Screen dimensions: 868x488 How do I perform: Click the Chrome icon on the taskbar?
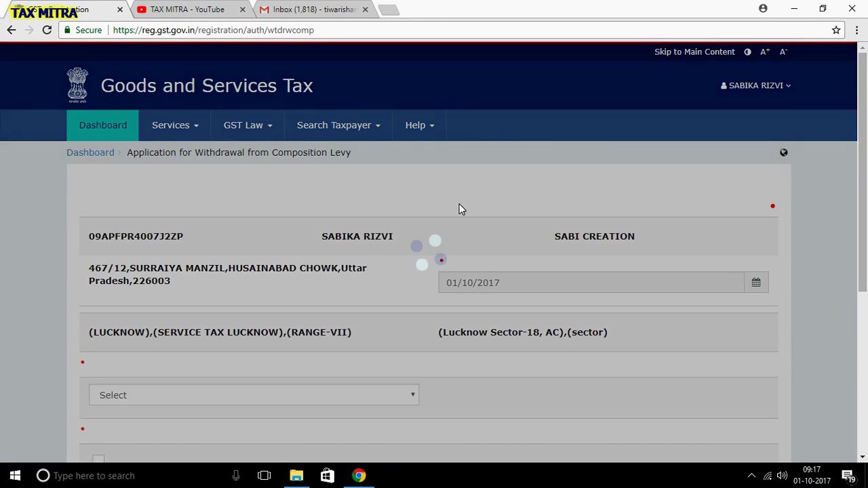359,476
